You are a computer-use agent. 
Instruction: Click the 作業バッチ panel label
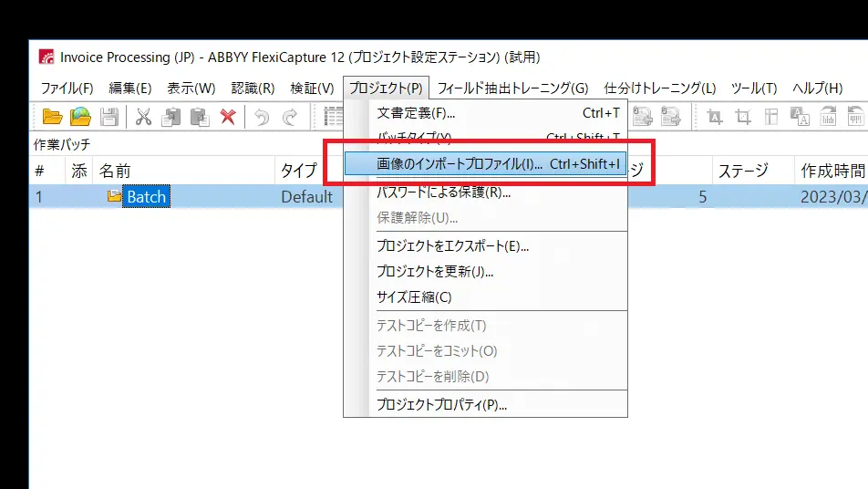[x=62, y=144]
